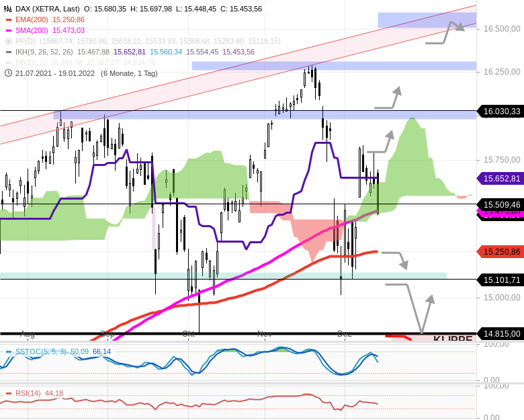Click the 16.250,00 axis label

[502, 71]
